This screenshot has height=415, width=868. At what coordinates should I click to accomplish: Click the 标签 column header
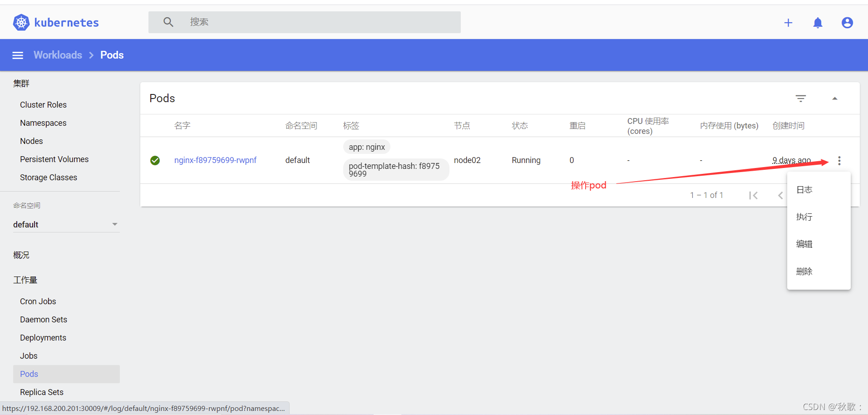[351, 126]
